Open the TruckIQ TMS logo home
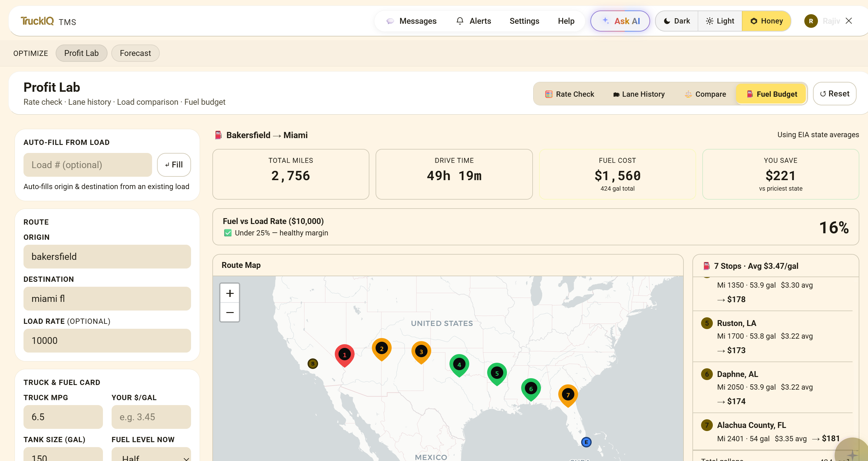Viewport: 868px width, 461px height. tap(48, 21)
